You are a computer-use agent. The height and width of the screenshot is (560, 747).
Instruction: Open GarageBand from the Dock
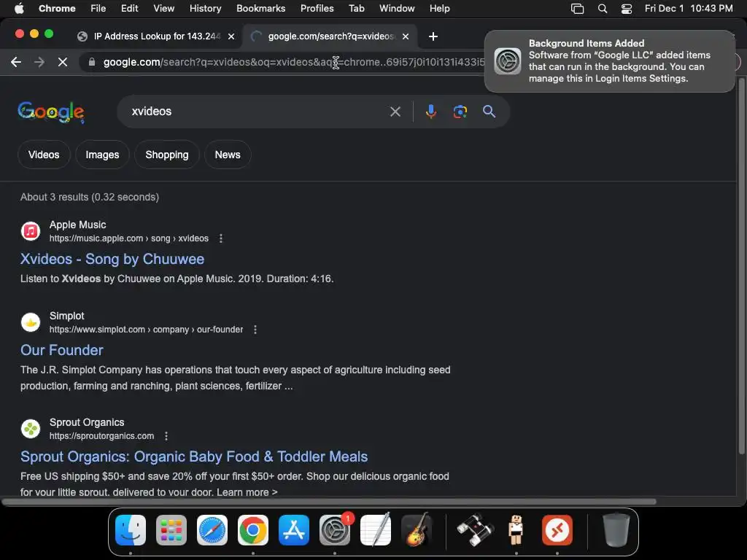tap(417, 529)
